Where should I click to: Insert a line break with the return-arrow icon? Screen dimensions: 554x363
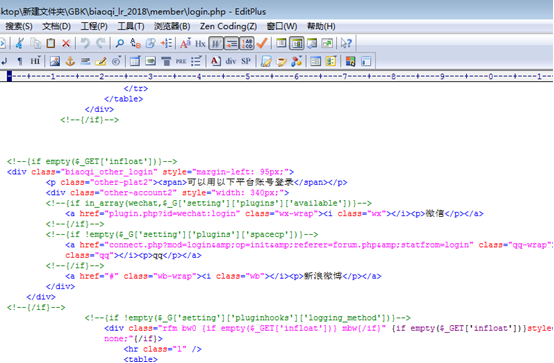point(5,61)
